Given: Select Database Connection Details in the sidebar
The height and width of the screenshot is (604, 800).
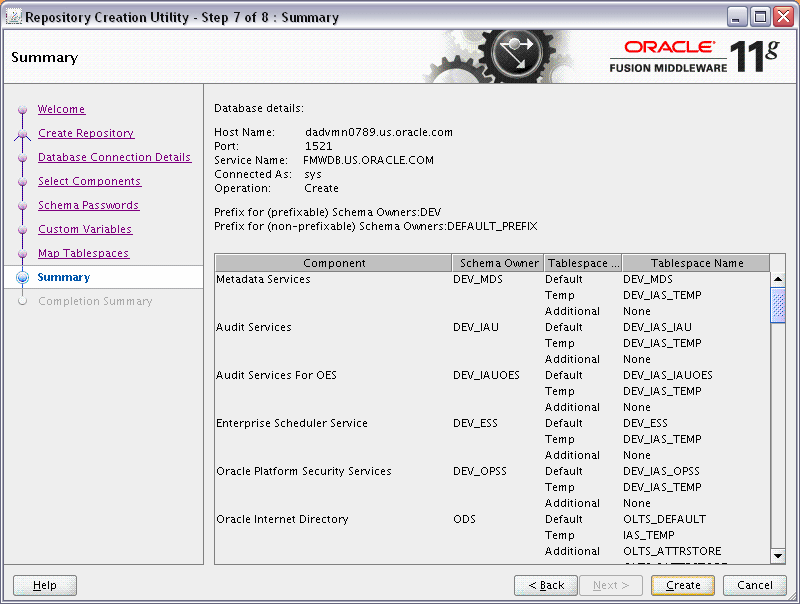Looking at the screenshot, I should coord(114,157).
